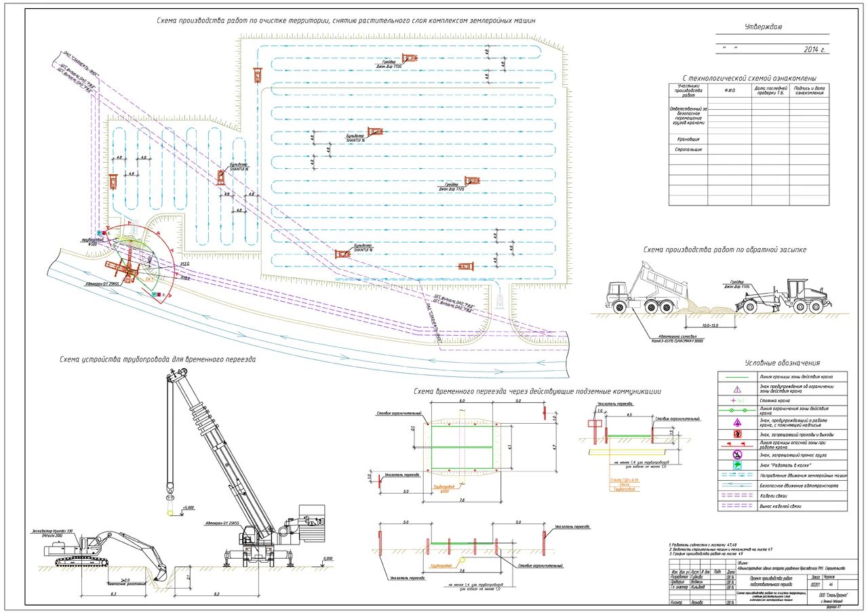Select the 'Условные обозначения' legend heading
Screen dimensions: 868x613
[782, 363]
